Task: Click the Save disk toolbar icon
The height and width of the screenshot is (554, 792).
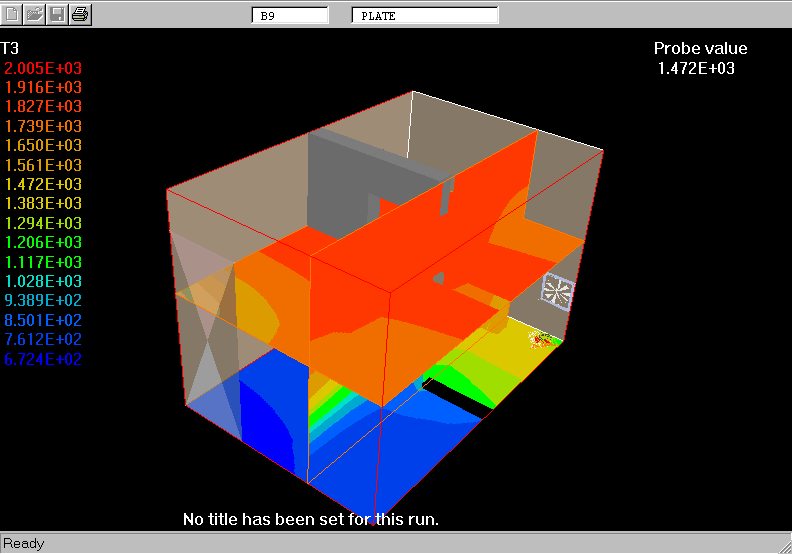Action: (x=58, y=15)
